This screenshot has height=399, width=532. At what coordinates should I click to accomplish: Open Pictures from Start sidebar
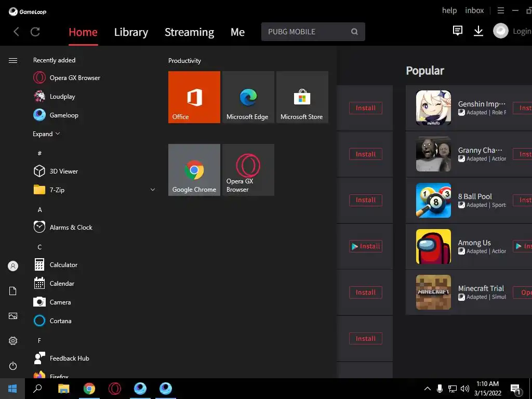point(13,316)
